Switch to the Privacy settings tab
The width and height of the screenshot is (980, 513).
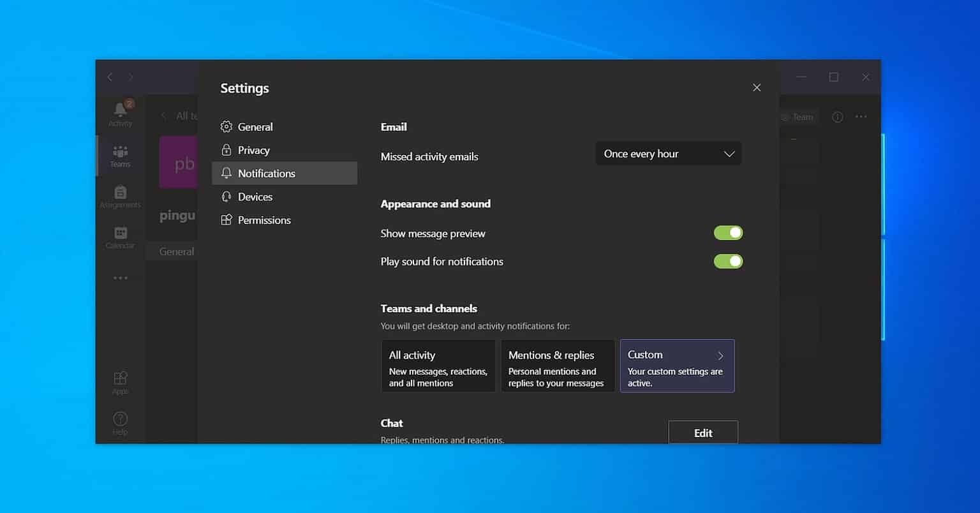click(x=253, y=150)
